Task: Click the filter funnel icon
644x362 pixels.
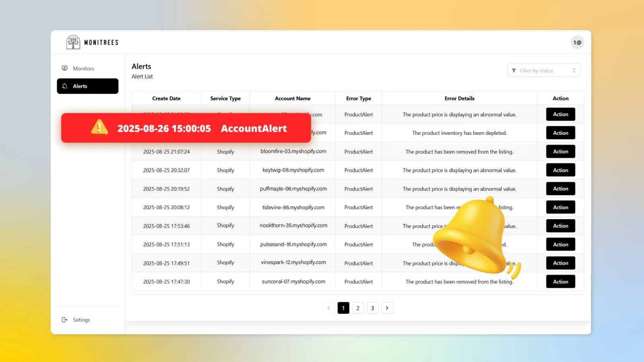Action: 514,70
